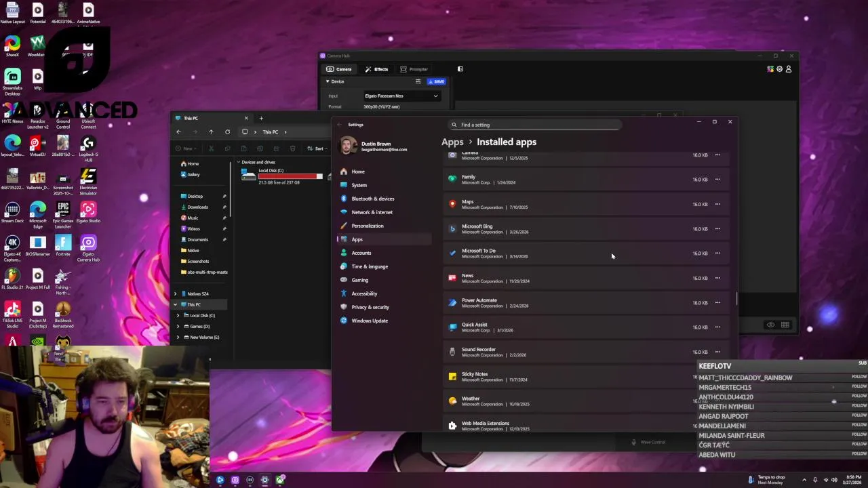Open ShareX desktop shortcut
868x488 pixels.
coord(12,46)
